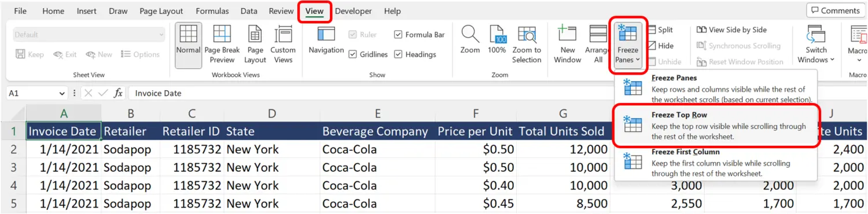Open the File tab

(20, 11)
